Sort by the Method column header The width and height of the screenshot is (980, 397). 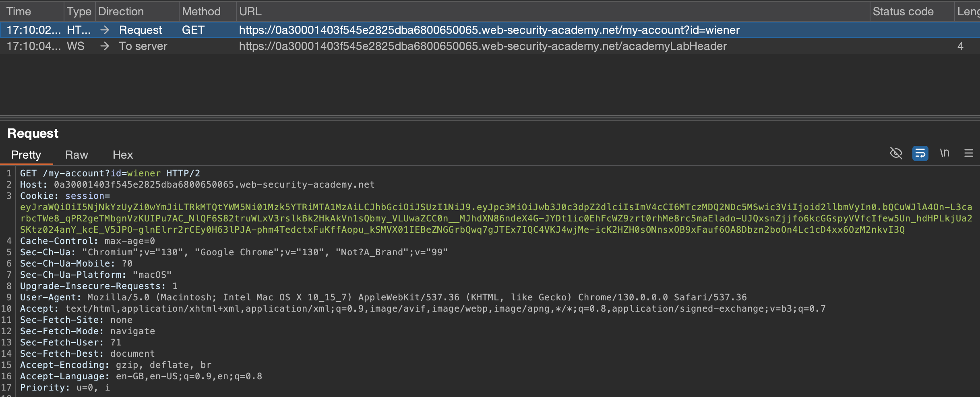pyautogui.click(x=201, y=11)
